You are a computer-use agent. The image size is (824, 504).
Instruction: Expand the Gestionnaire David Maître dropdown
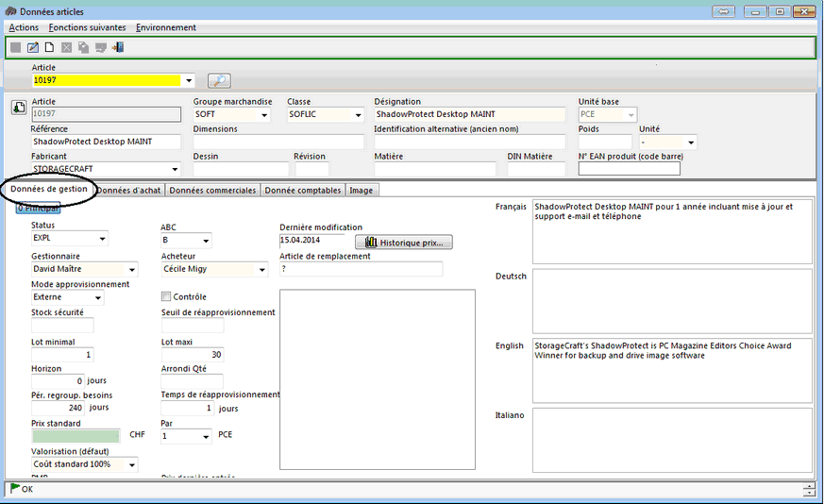(132, 270)
